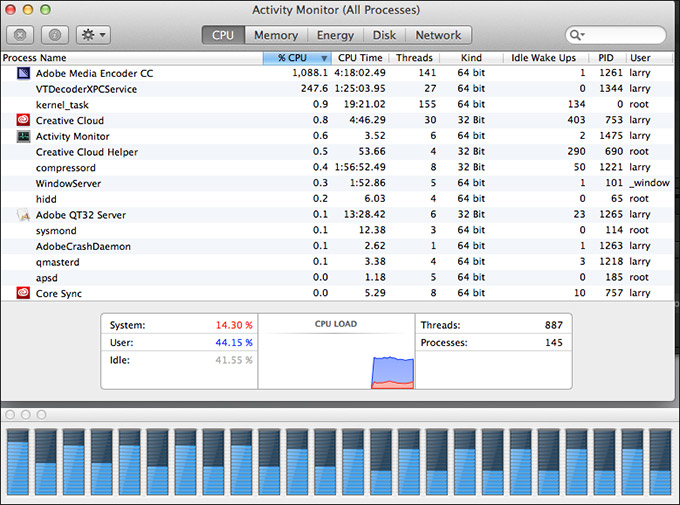Click the PID 1344 cell

pos(611,89)
